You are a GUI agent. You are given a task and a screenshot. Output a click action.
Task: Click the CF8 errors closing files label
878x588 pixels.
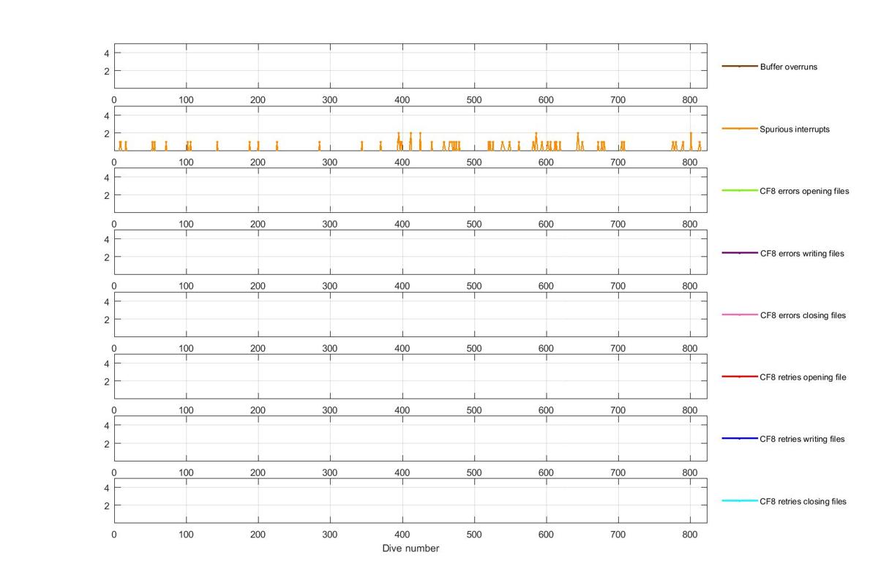803,315
